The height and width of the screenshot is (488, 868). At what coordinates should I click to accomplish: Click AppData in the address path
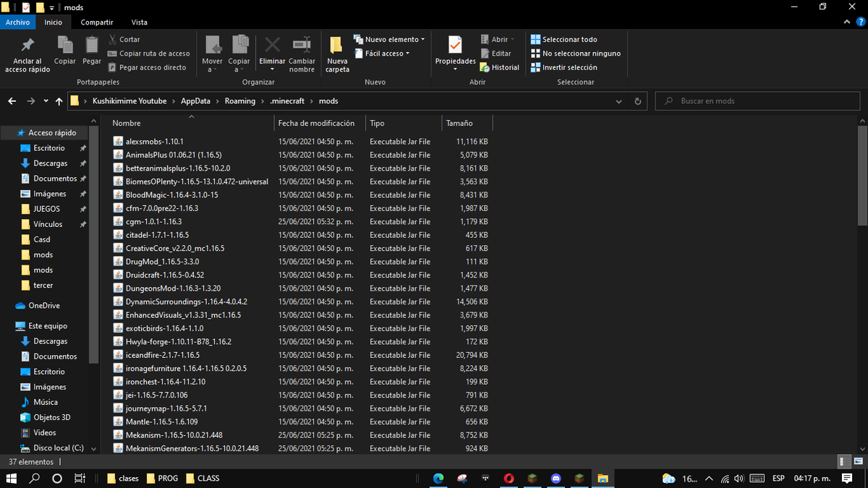(x=195, y=101)
